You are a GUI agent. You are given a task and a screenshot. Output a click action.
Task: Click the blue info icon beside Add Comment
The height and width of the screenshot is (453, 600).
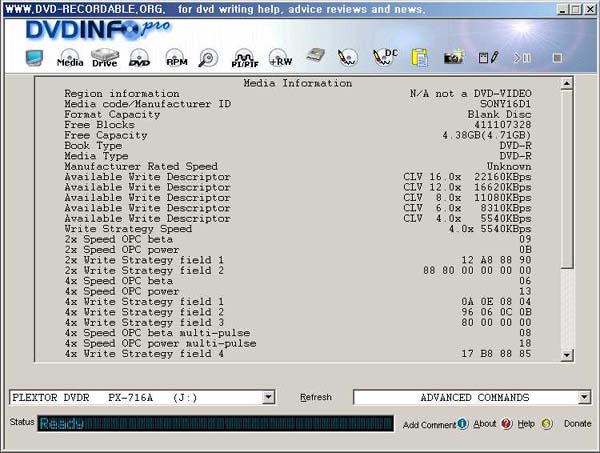point(462,424)
